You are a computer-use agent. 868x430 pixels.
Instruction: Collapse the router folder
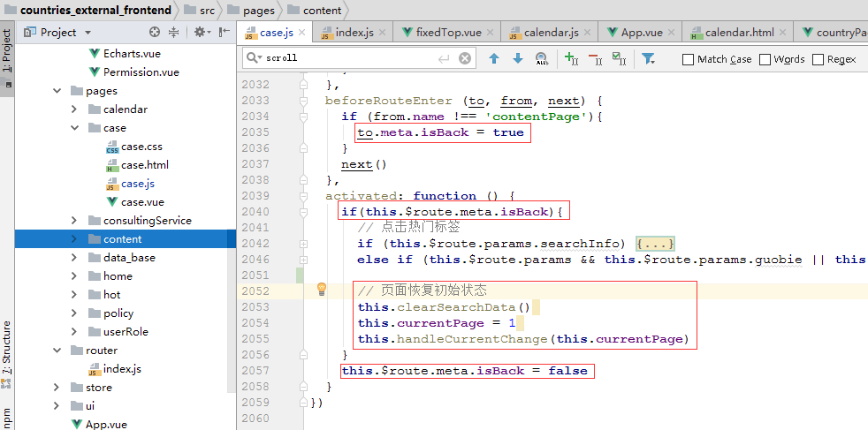57,350
